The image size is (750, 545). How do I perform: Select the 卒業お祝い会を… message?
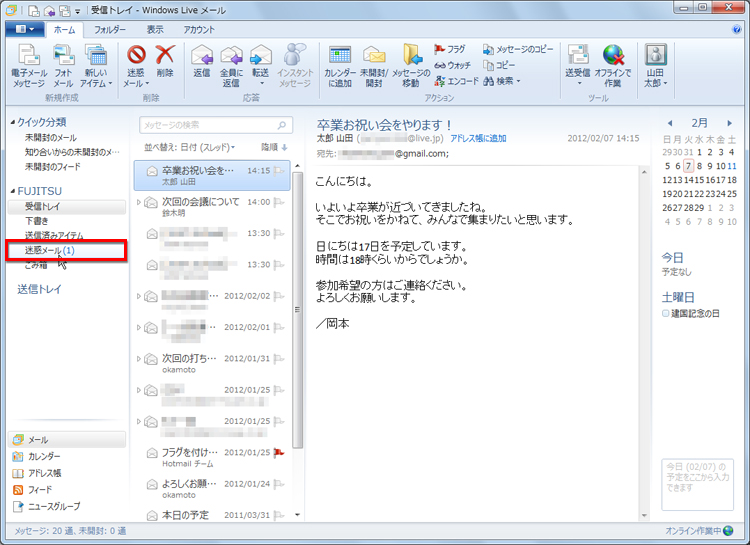[212, 176]
